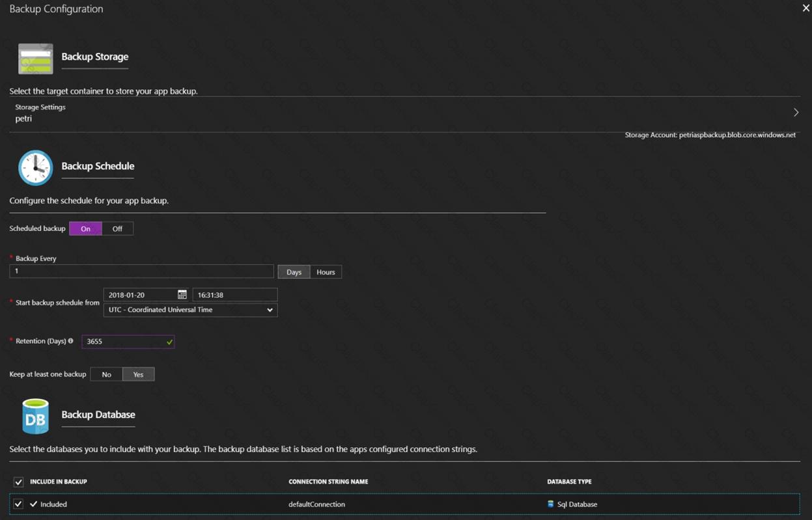
Task: Turn scheduled backup Off
Action: point(117,228)
